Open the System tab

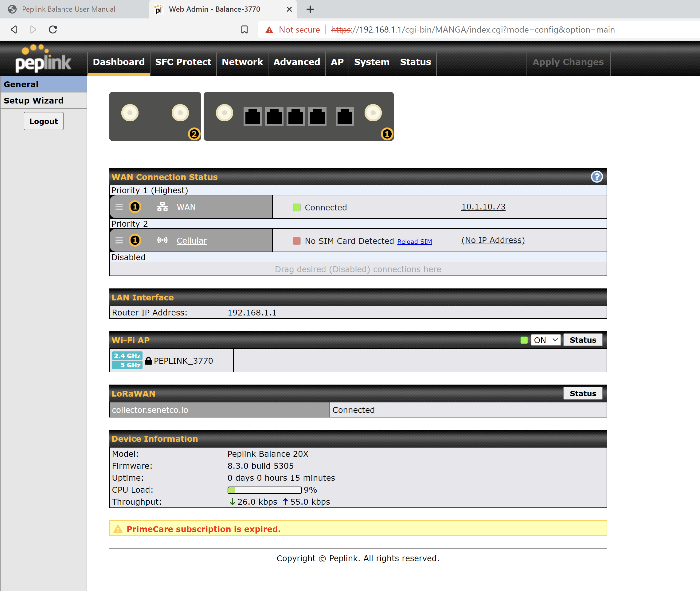click(372, 62)
